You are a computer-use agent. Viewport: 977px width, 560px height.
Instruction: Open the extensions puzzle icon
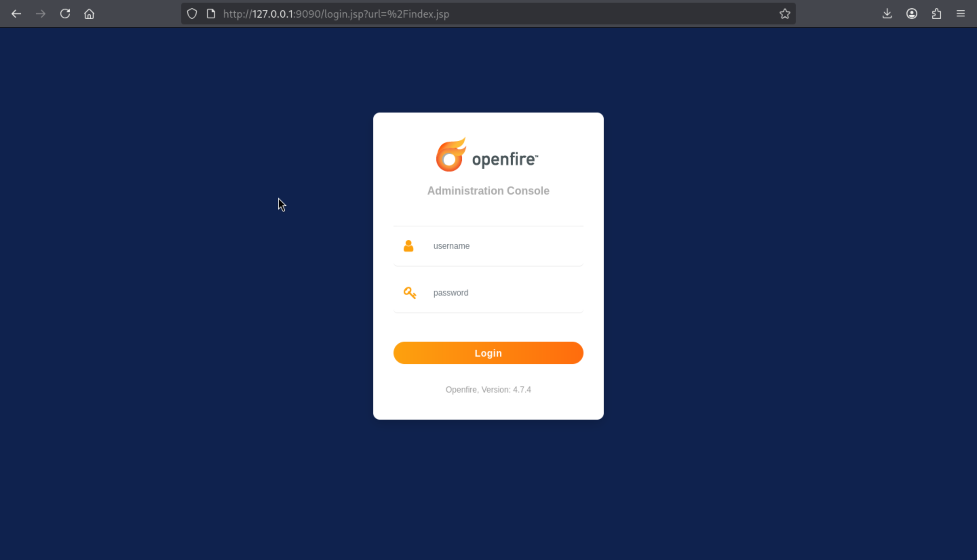pos(936,14)
